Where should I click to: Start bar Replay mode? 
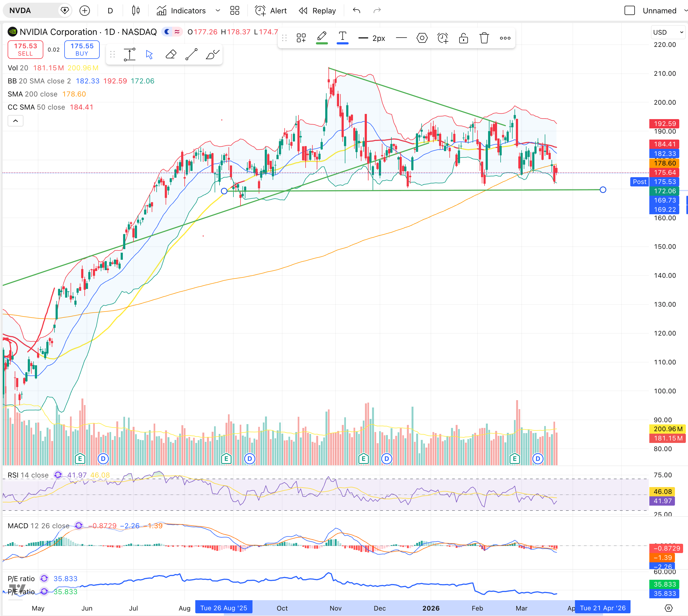(317, 10)
